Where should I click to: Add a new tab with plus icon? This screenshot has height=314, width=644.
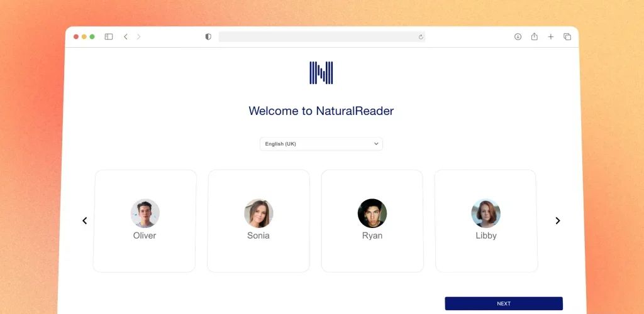click(551, 37)
